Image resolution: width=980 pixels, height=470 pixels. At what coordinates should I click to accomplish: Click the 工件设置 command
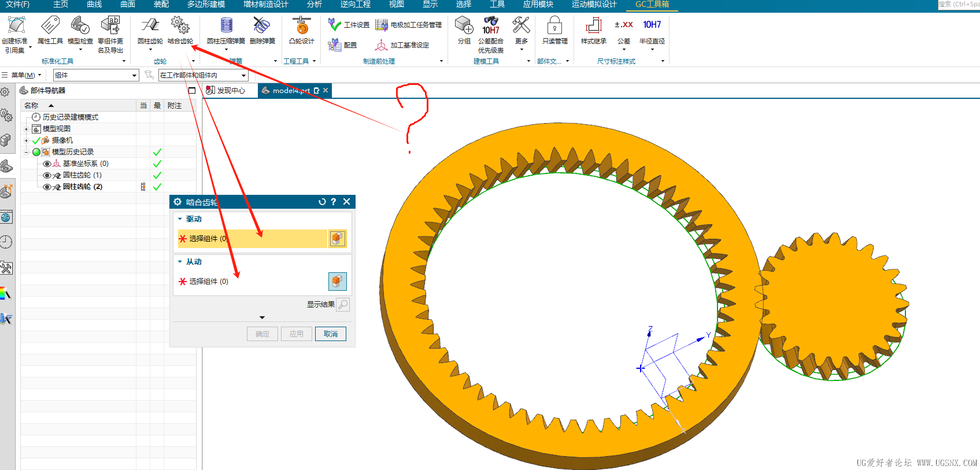click(x=349, y=25)
